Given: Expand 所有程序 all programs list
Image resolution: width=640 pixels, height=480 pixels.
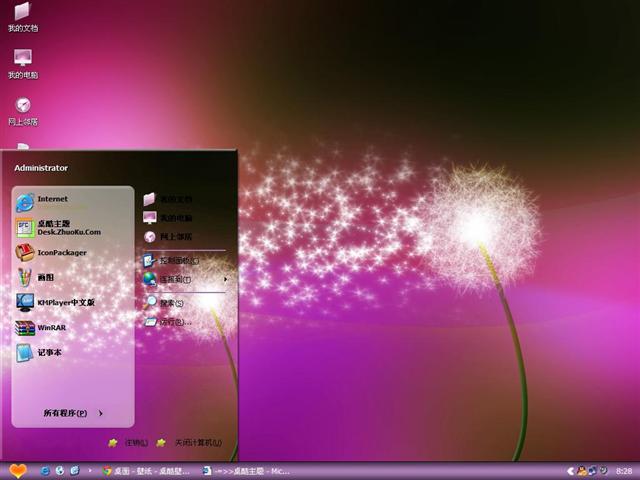Looking at the screenshot, I should pos(72,413).
